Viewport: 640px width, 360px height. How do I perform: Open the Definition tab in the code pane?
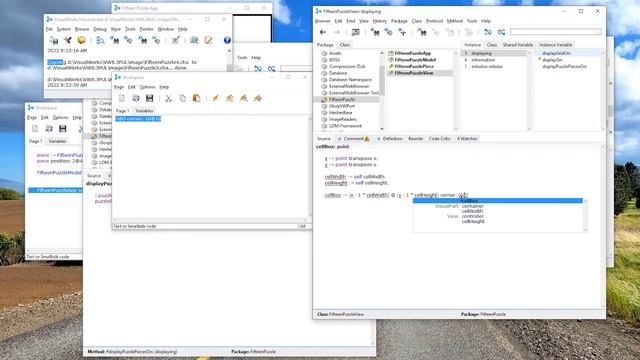(390, 139)
